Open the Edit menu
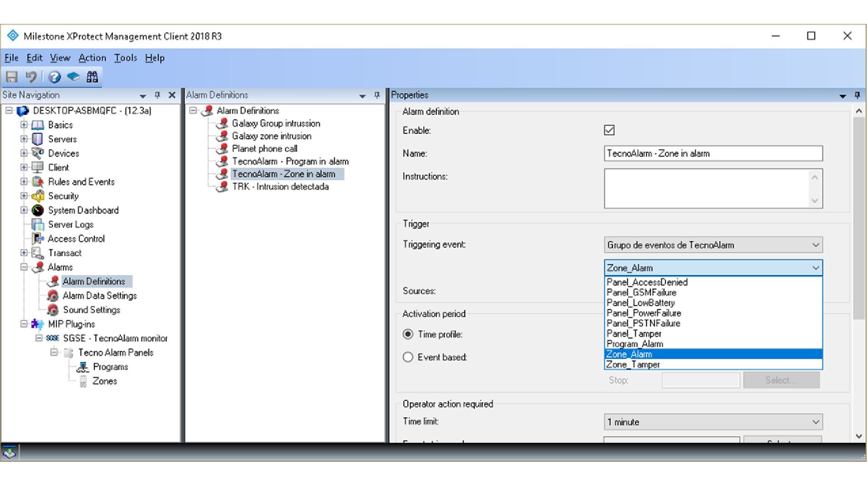The image size is (868, 488). coord(34,58)
